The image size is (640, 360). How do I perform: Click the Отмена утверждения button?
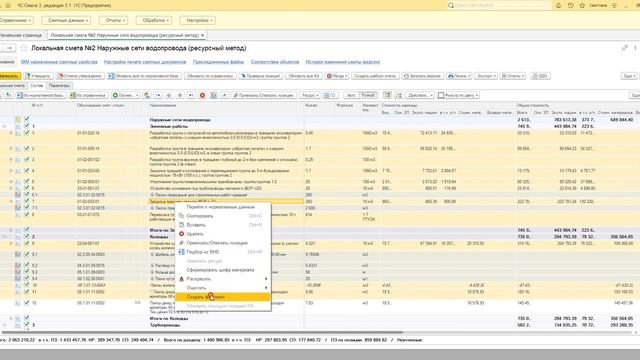click(80, 76)
